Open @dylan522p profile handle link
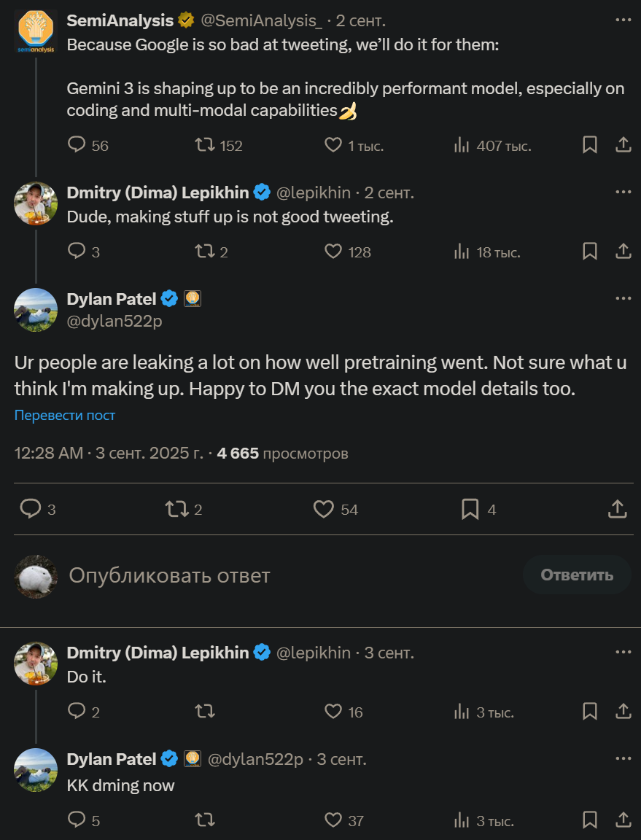641x840 pixels. [x=114, y=321]
